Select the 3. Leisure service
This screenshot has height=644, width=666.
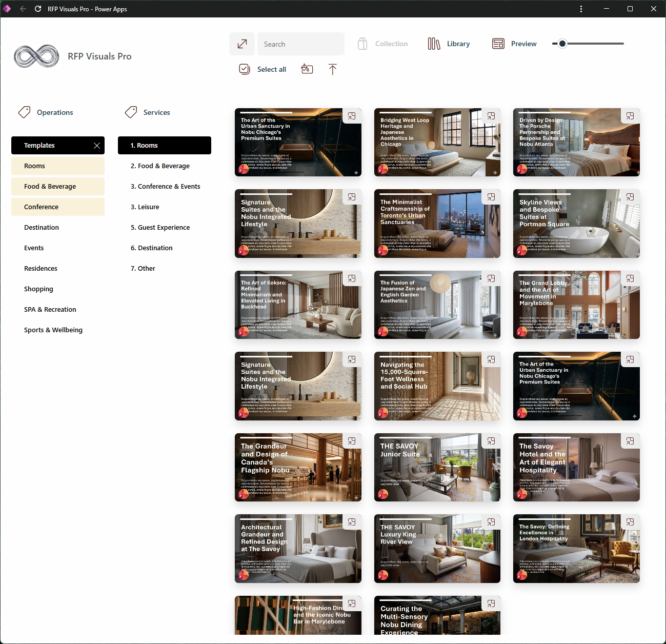165,207
